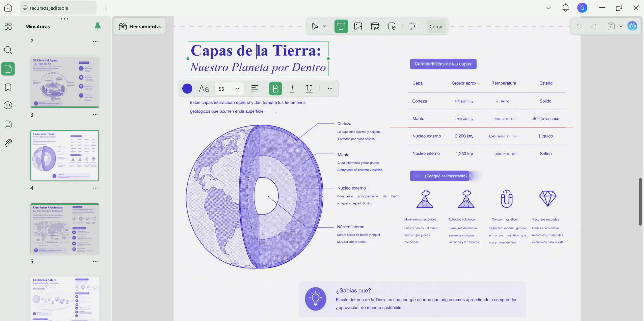Open options menu for page 3 thumbnail
The image size is (644, 321).
click(x=95, y=115)
